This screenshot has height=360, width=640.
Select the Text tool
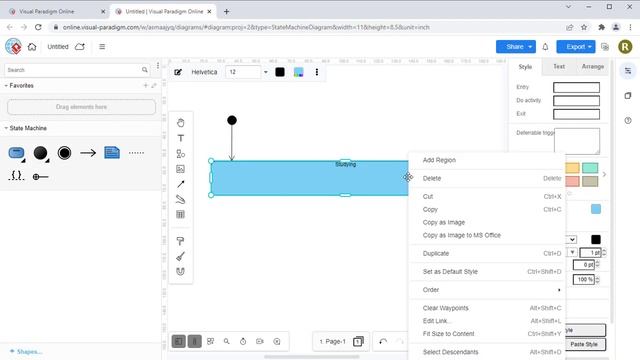pyautogui.click(x=180, y=138)
